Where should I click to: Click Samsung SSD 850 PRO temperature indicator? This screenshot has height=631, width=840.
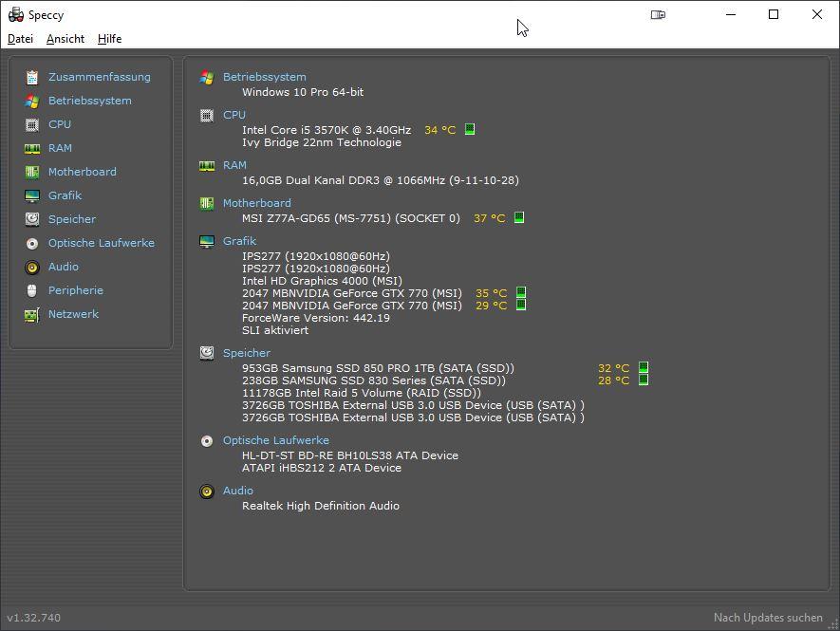pos(644,368)
